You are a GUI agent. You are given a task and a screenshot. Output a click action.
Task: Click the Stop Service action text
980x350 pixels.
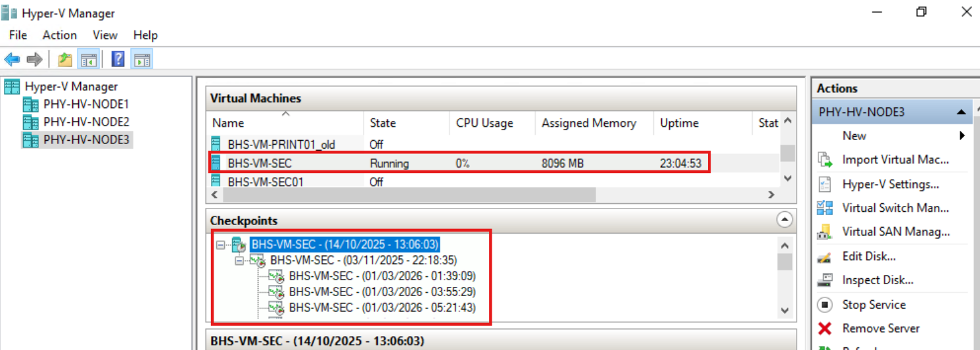click(x=874, y=305)
